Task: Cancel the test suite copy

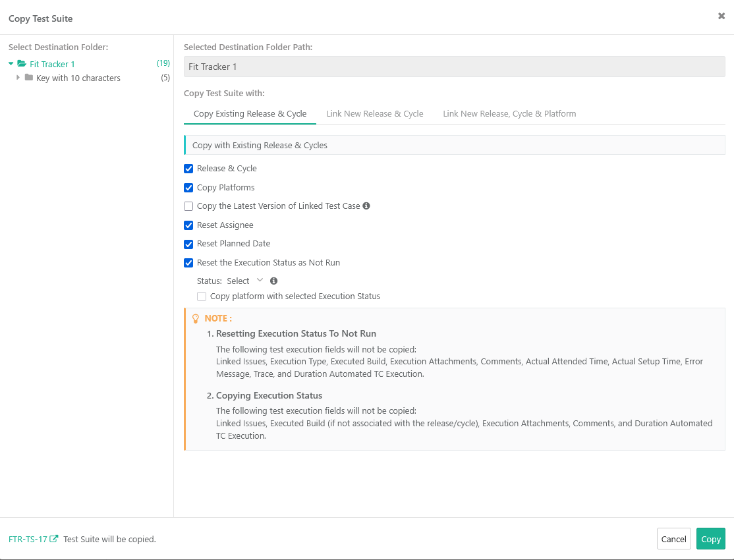Action: pos(673,538)
